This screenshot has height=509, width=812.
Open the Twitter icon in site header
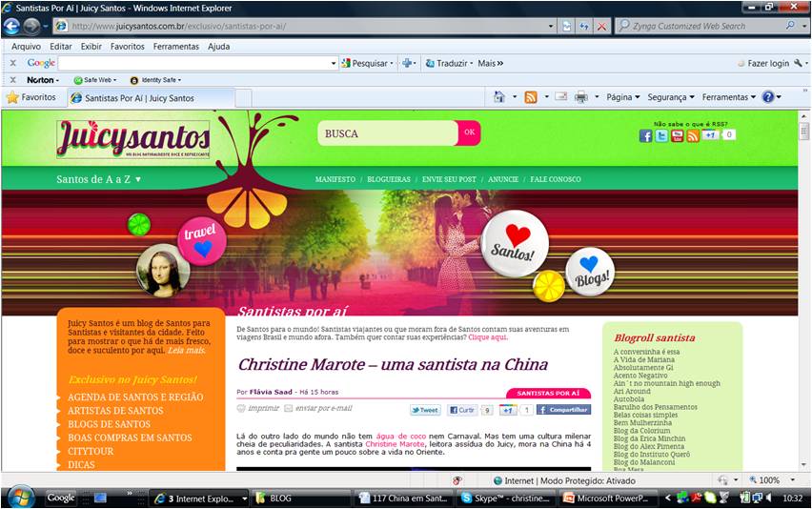pyautogui.click(x=661, y=136)
